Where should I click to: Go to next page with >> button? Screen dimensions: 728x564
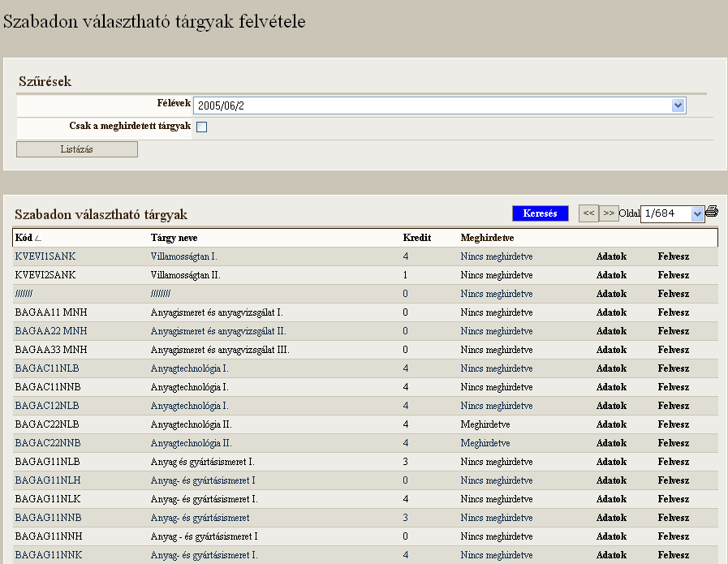pos(609,213)
